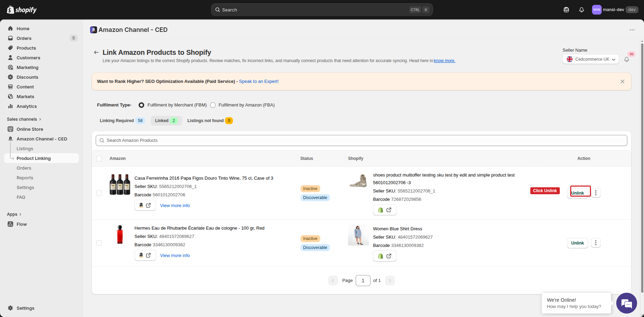Screen dimensions: 644x317
Task: Open the Shopify logo home link
Action: [x=22, y=10]
